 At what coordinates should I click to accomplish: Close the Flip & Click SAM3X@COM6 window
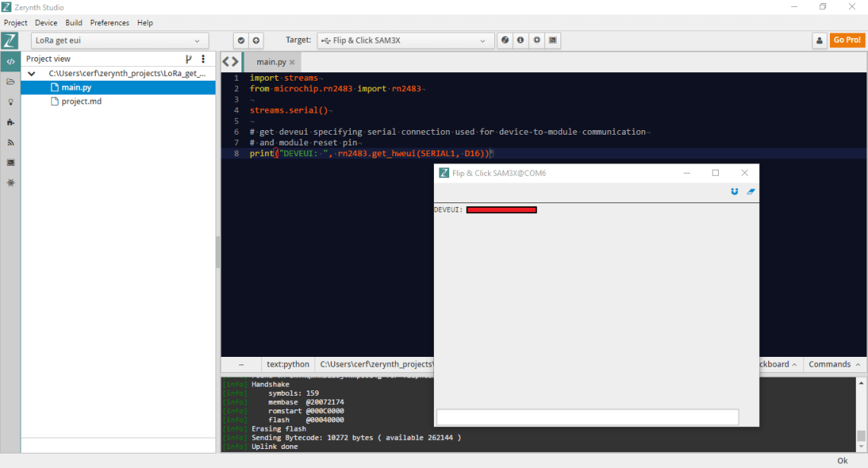click(745, 174)
